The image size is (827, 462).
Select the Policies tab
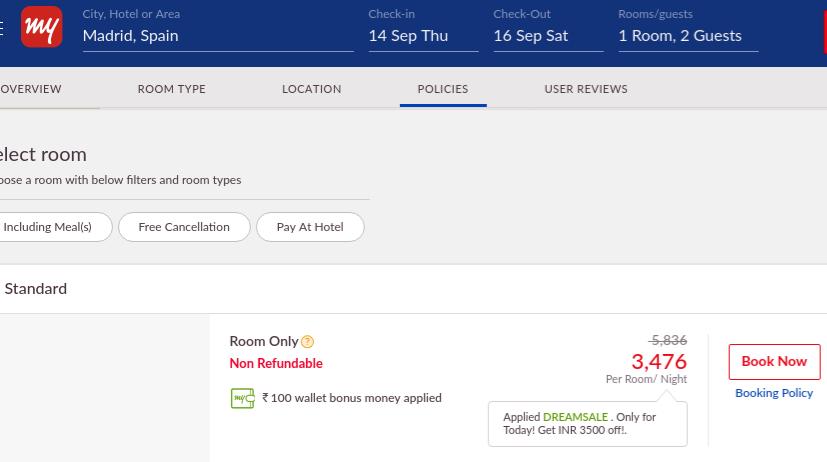pyautogui.click(x=443, y=89)
